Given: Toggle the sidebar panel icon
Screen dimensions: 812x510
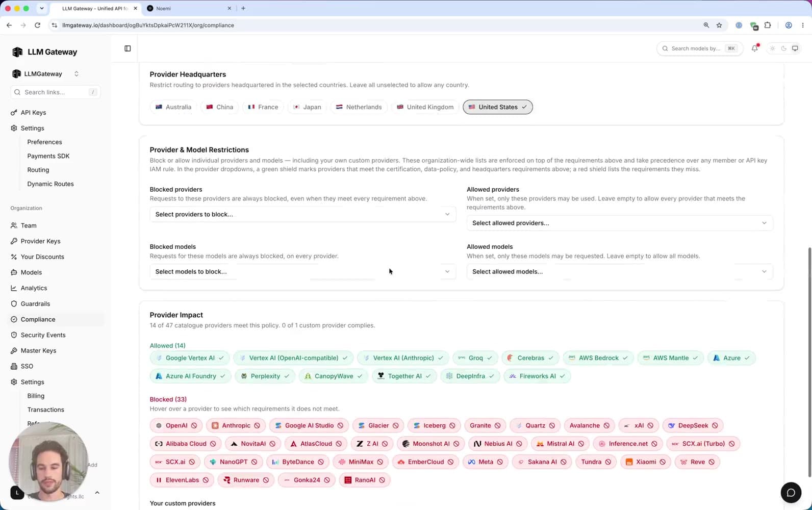Looking at the screenshot, I should pos(128,48).
